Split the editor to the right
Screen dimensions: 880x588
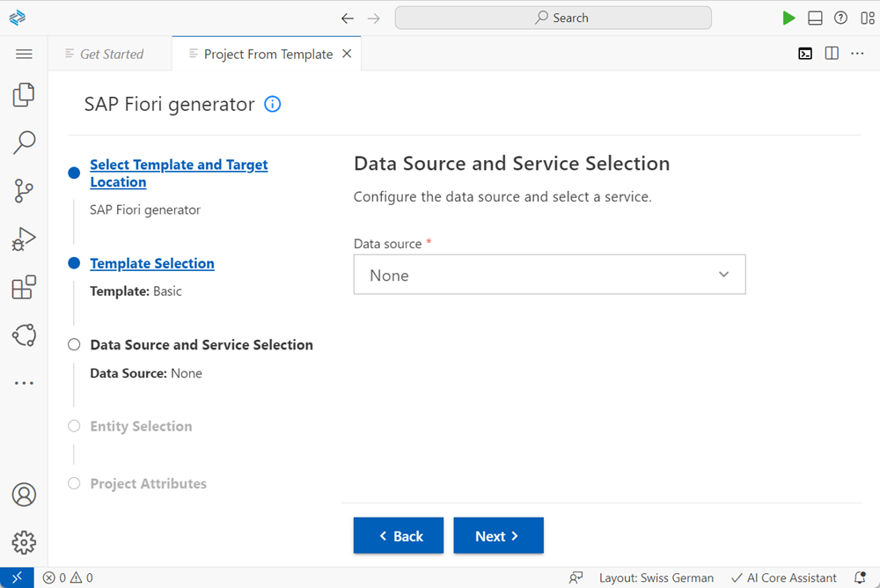tap(832, 54)
